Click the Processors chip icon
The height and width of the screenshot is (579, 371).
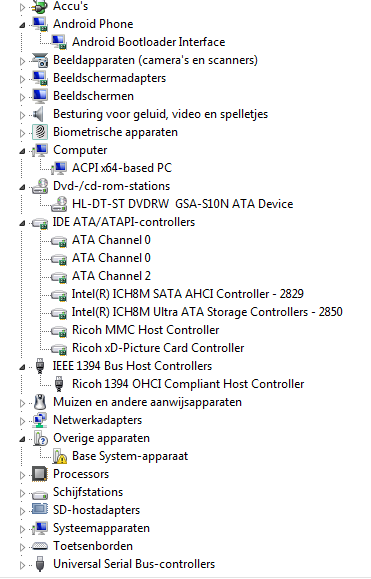pos(39,474)
